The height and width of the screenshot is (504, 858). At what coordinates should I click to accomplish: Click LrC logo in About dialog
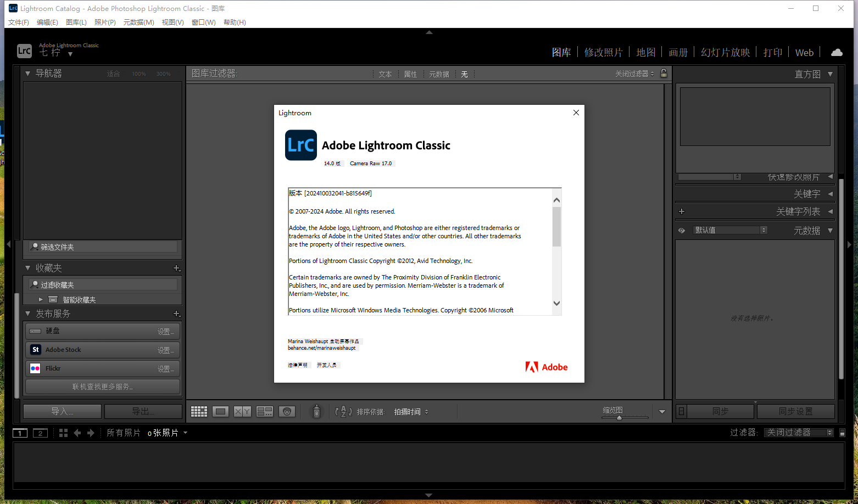click(x=301, y=145)
